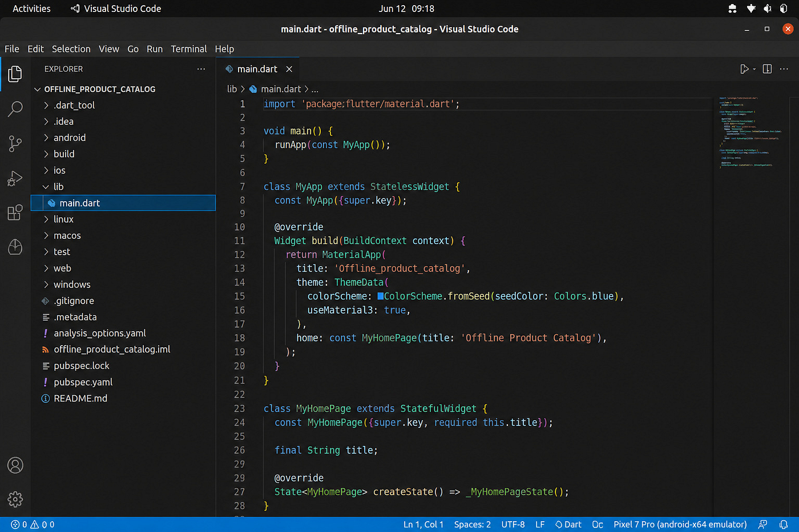Open offline_product_catalog.iml file
Screen dimensions: 799x532
pos(123,350)
